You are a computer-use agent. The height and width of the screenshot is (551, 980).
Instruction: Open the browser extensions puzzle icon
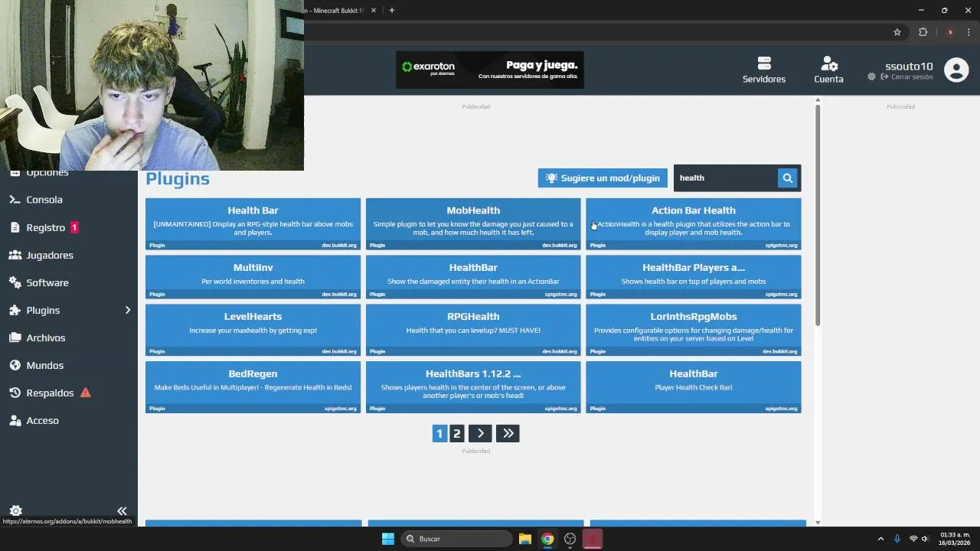coord(923,32)
